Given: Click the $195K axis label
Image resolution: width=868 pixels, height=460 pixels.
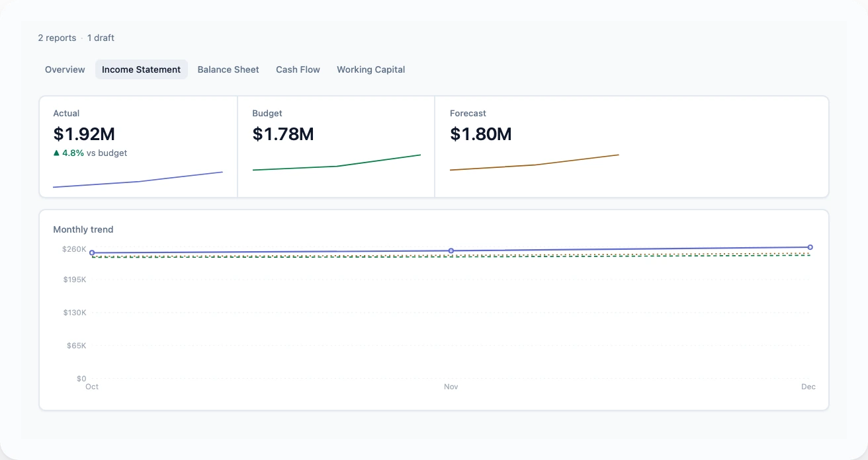Looking at the screenshot, I should point(74,280).
